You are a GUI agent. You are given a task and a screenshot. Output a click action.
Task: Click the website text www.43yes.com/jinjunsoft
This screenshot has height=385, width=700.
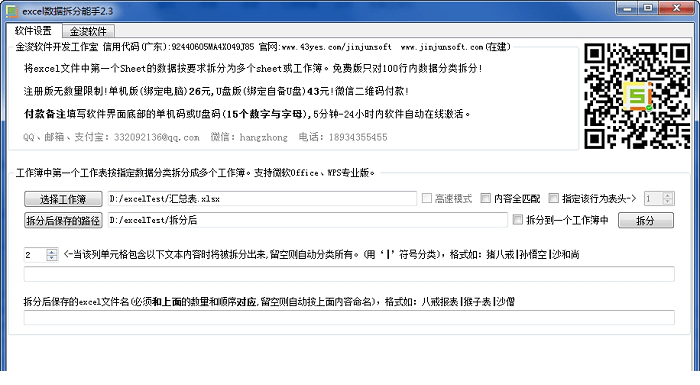[337, 47]
